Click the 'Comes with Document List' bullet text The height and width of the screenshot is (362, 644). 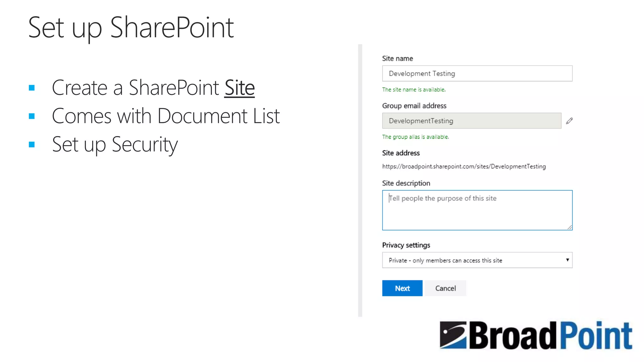tap(165, 116)
